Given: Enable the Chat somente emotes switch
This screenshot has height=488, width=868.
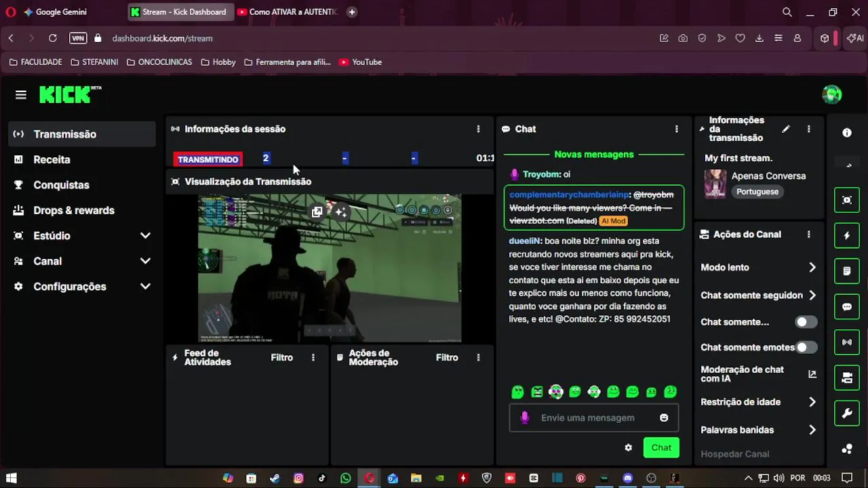Looking at the screenshot, I should [x=806, y=347].
